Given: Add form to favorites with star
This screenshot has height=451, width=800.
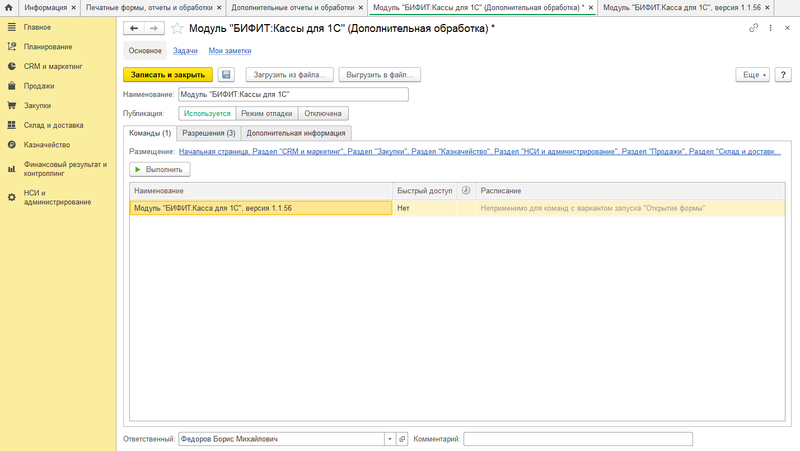Looking at the screenshot, I should tap(177, 29).
